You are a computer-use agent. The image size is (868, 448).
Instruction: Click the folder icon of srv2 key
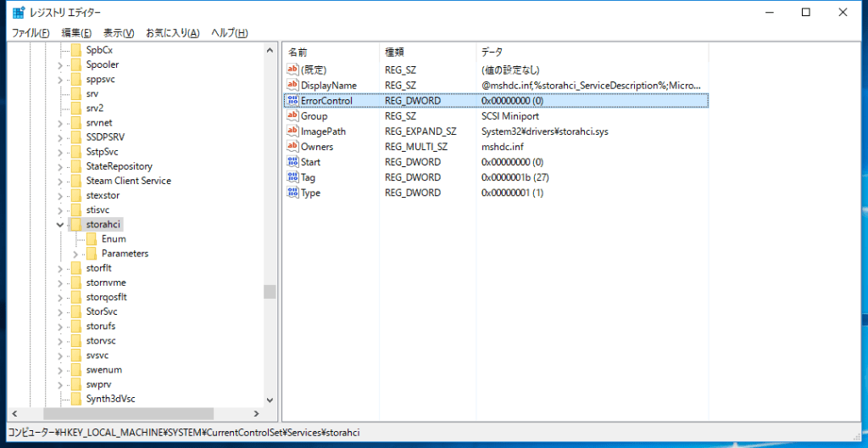tap(76, 108)
